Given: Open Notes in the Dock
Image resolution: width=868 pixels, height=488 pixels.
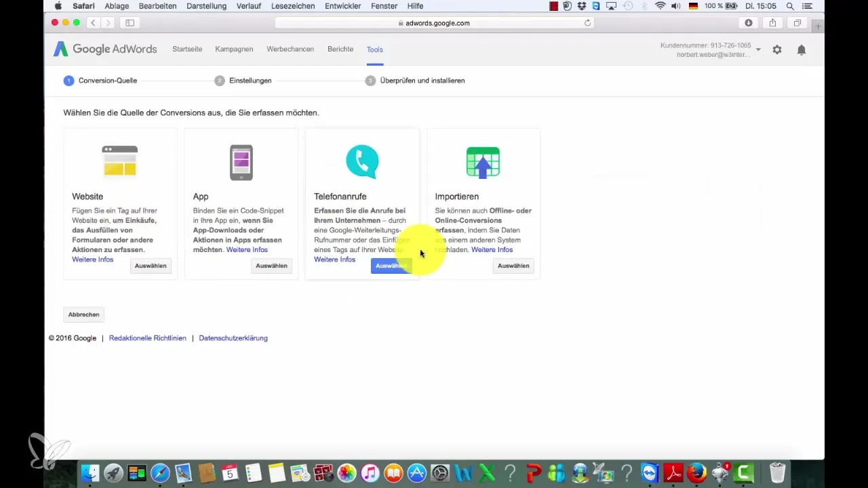Looking at the screenshot, I should [x=277, y=473].
